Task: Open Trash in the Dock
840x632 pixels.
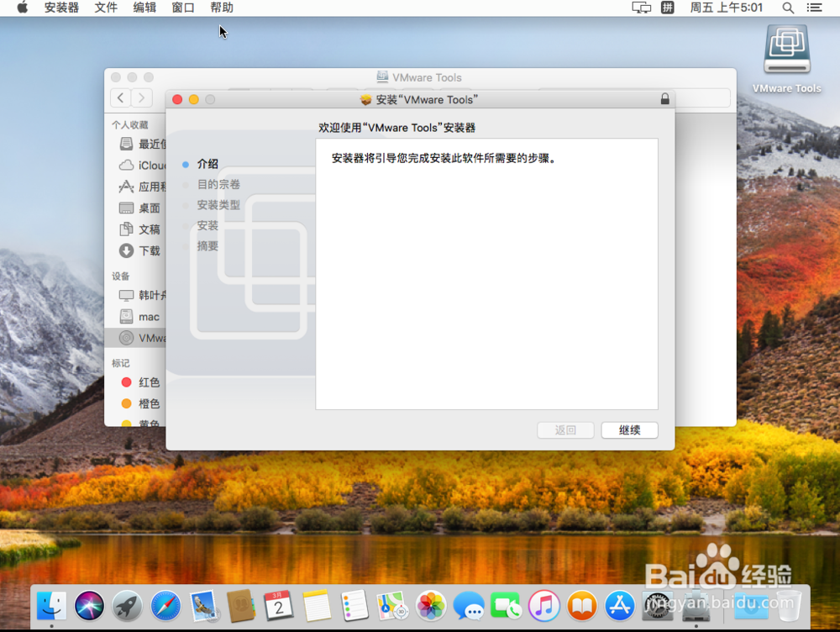Action: coord(788,606)
